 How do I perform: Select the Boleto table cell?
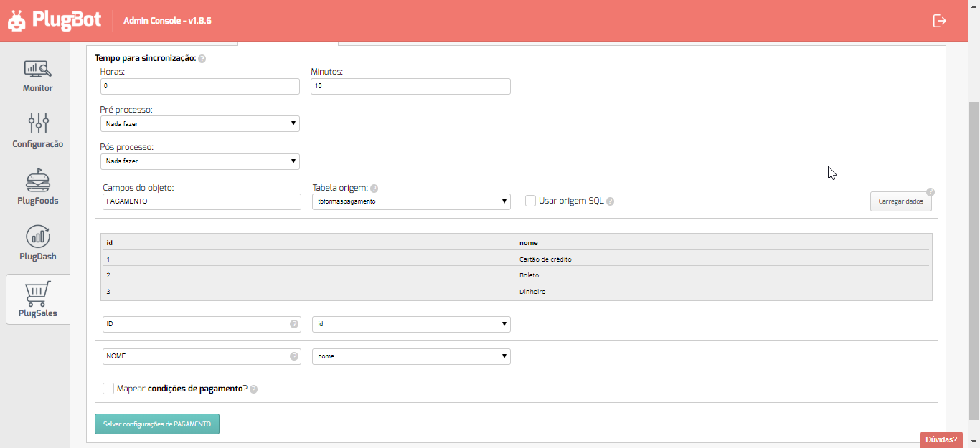(529, 275)
